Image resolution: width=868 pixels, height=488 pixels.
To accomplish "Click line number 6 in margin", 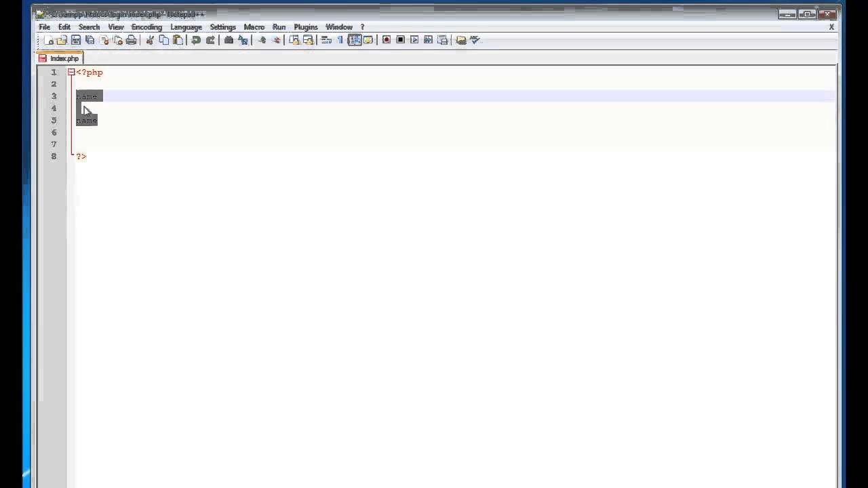I will coord(54,132).
